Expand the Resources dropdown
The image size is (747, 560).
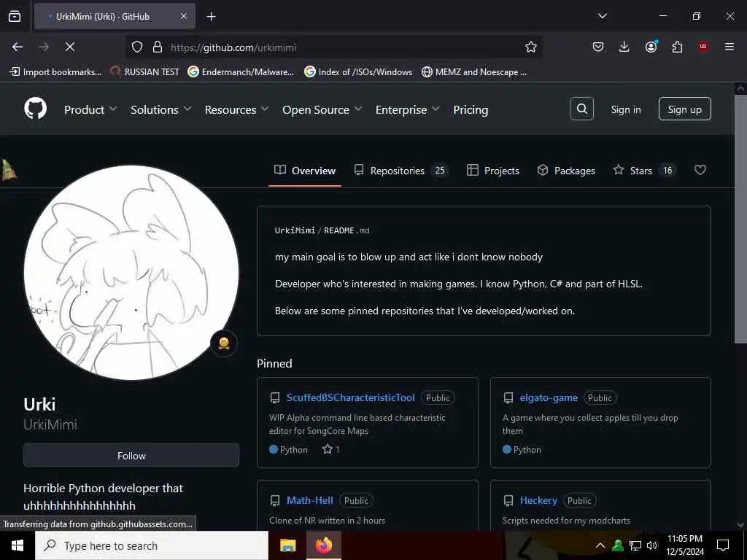click(236, 109)
